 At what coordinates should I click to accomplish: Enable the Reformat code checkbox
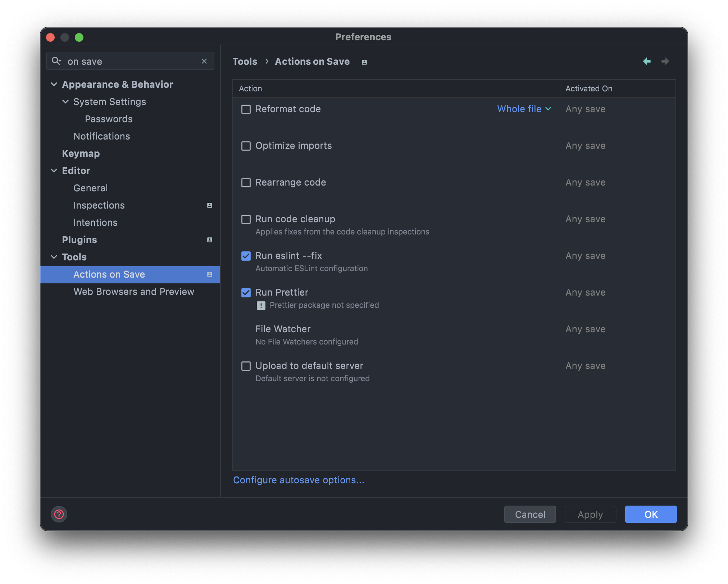click(x=246, y=109)
